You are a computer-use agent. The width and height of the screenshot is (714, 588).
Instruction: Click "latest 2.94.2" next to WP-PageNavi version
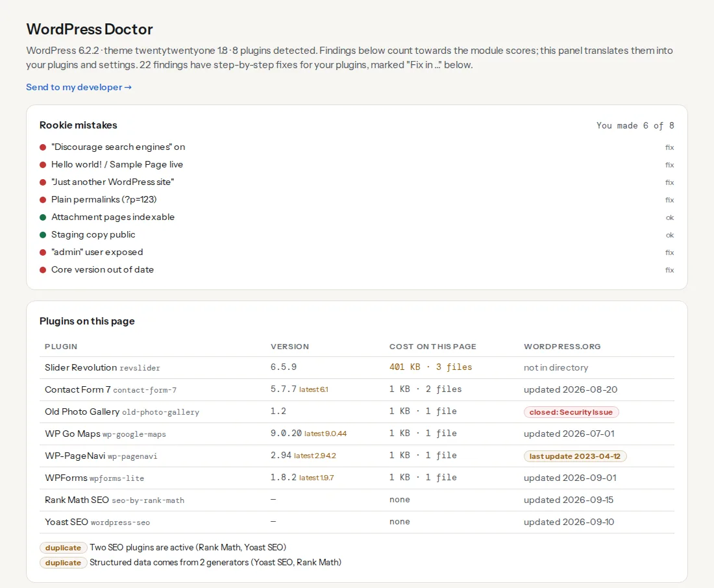315,456
